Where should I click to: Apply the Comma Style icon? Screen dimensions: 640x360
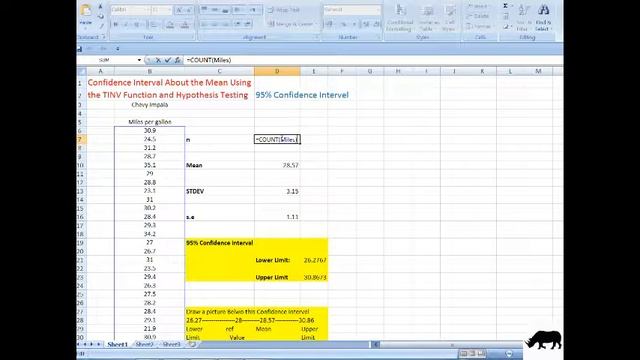[x=354, y=24]
